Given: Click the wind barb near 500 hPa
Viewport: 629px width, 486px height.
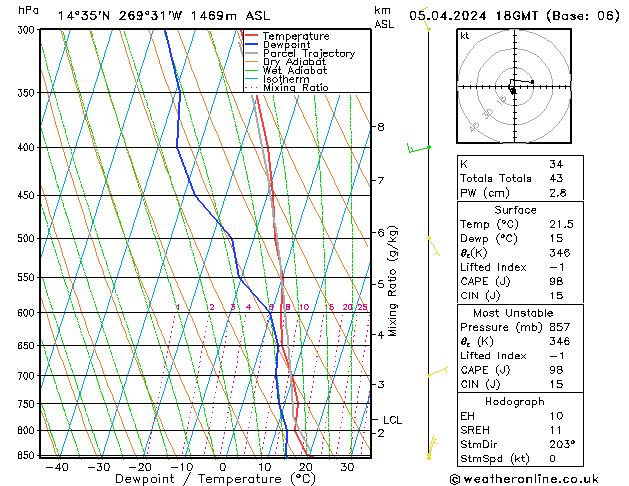Looking at the screenshot, I should point(431,239).
